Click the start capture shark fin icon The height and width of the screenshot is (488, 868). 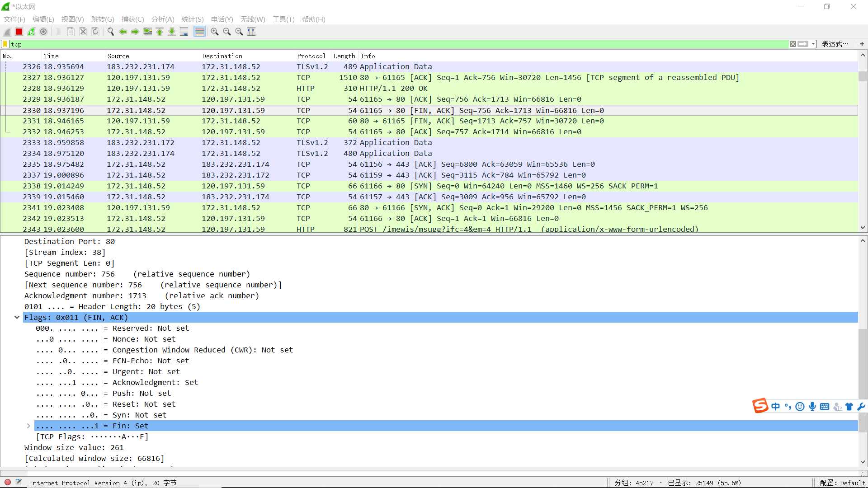tap(7, 32)
